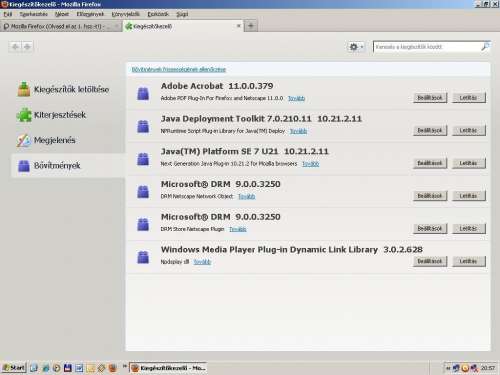Click the DRM Netscape Network Object plugin icon
Viewport: 500px width, 375px height.
[x=143, y=192]
